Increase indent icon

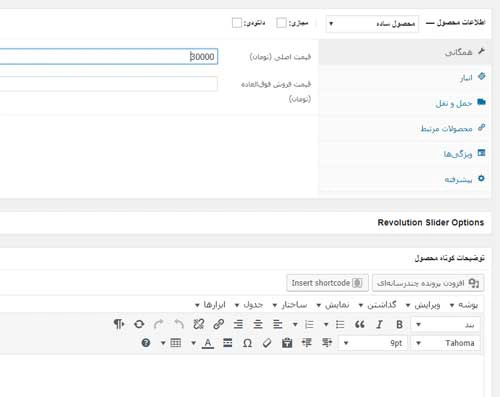pyautogui.click(x=306, y=343)
